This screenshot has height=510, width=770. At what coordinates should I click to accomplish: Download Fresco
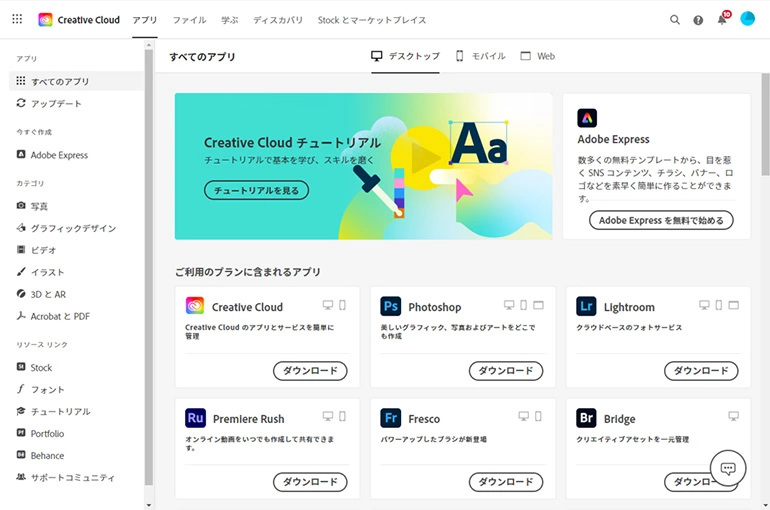[x=506, y=482]
